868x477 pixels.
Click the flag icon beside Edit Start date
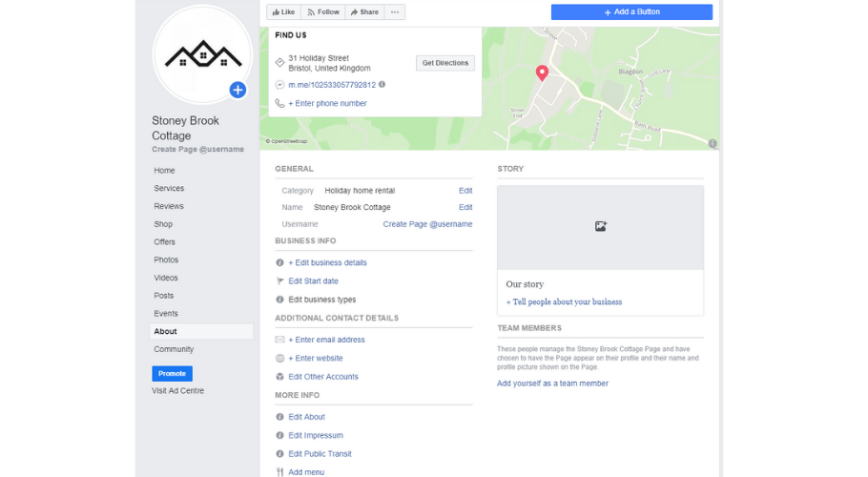click(x=279, y=281)
